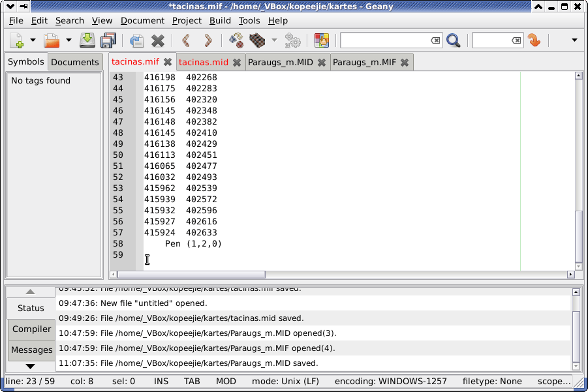Open the Project menu
Image resolution: width=588 pixels, height=392 pixels.
187,21
